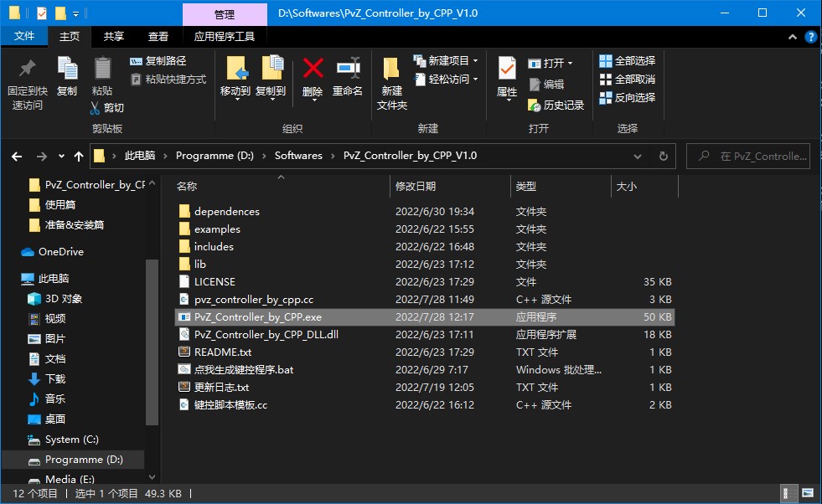Click the Cut (剪切) scissors icon
Image resolution: width=822 pixels, height=504 pixels.
pos(96,108)
